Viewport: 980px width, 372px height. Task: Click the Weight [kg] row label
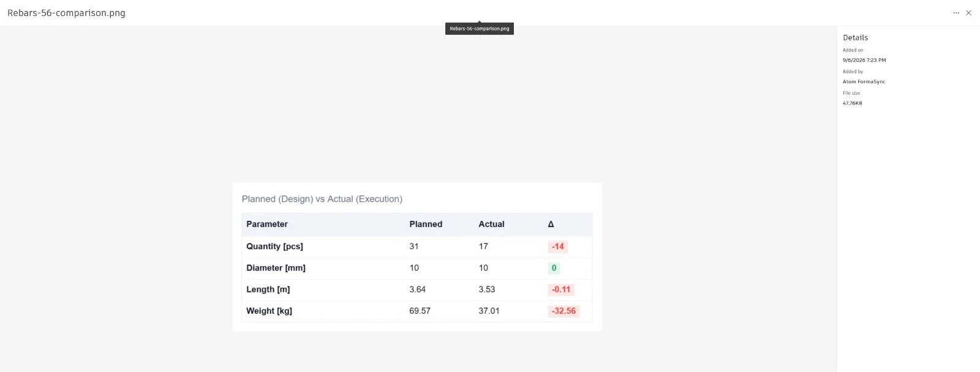pyautogui.click(x=269, y=311)
